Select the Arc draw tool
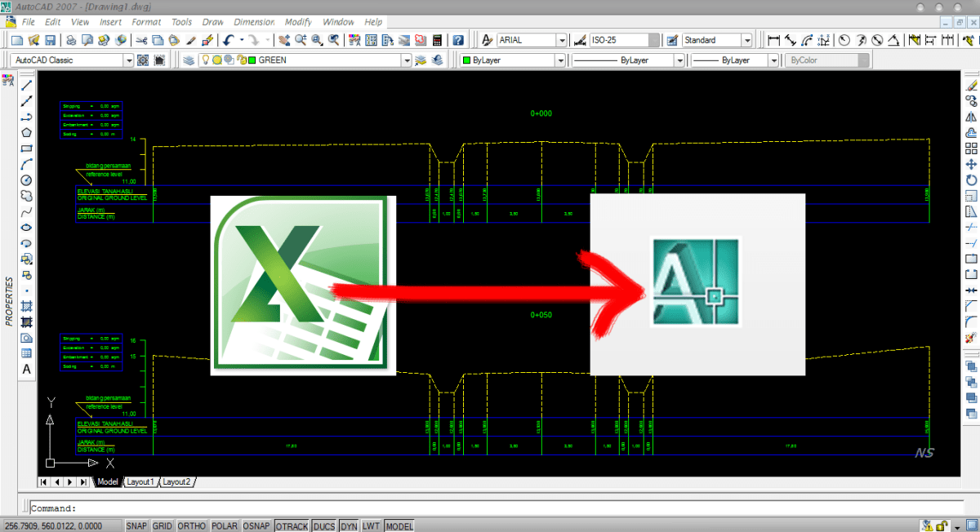Viewport: 980px width, 532px height. (x=26, y=164)
